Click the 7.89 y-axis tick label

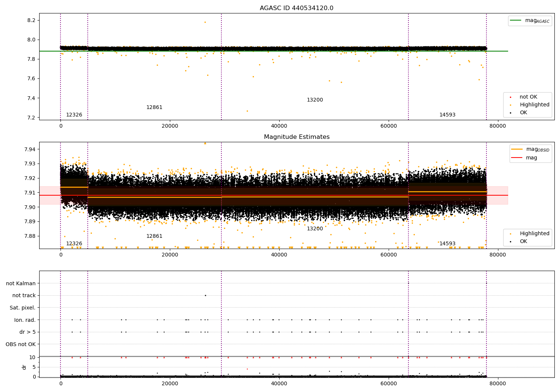coord(30,222)
